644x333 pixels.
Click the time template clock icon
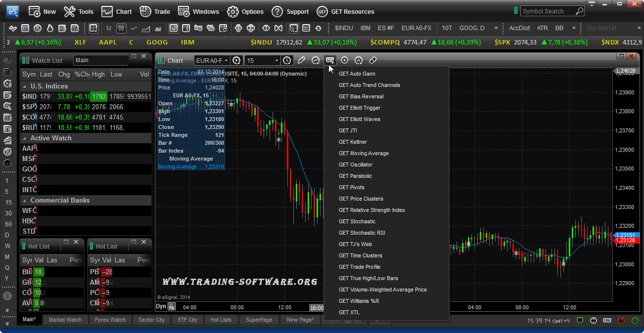[x=287, y=60]
